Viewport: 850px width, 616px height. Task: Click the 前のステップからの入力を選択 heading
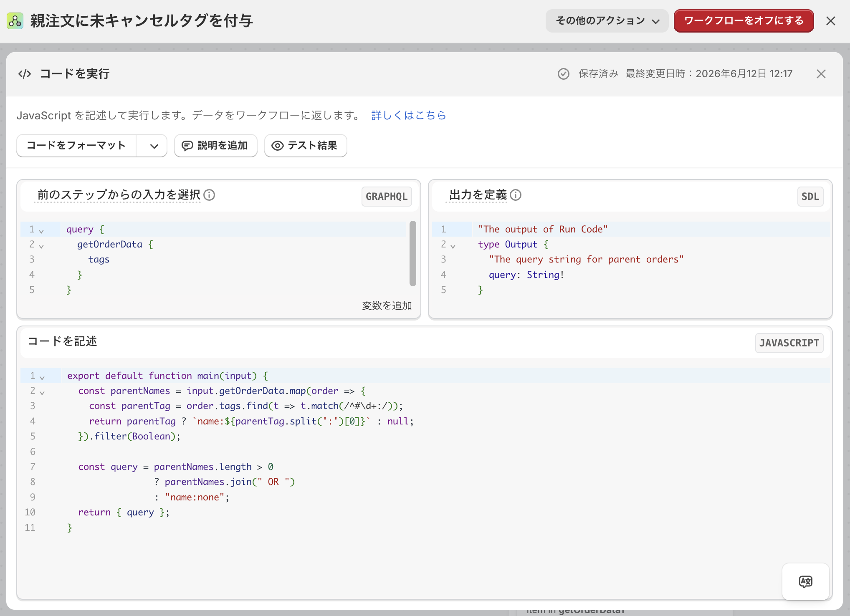[x=119, y=195]
